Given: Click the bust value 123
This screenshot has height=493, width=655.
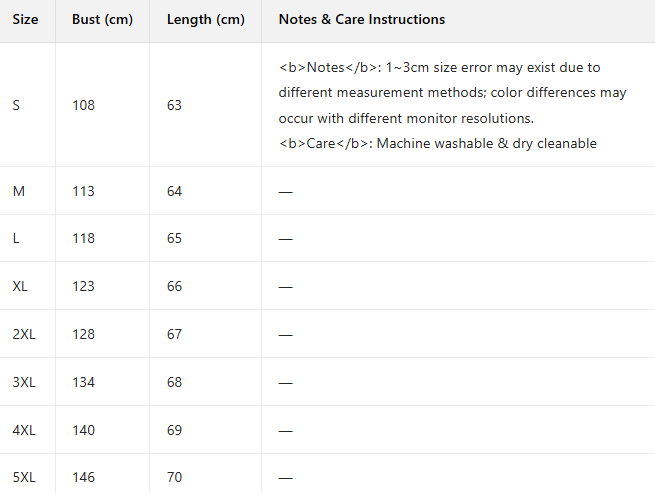Looking at the screenshot, I should (84, 286).
